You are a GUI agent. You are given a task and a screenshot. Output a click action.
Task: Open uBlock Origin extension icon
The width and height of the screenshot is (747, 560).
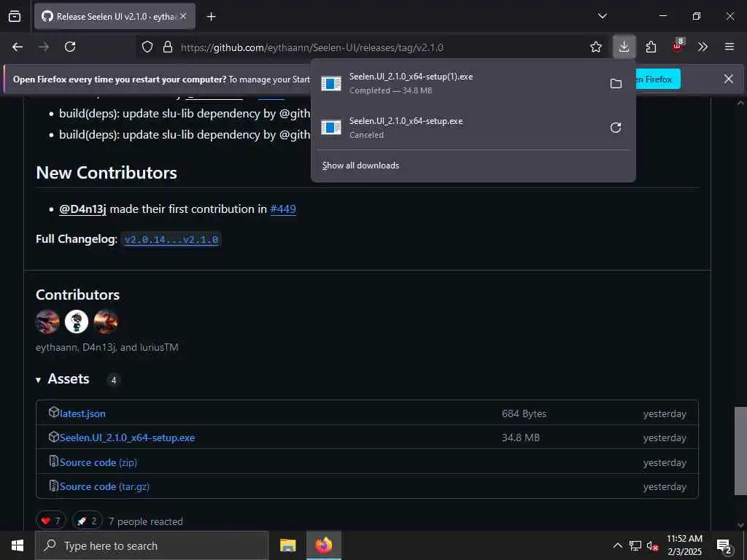point(678,47)
